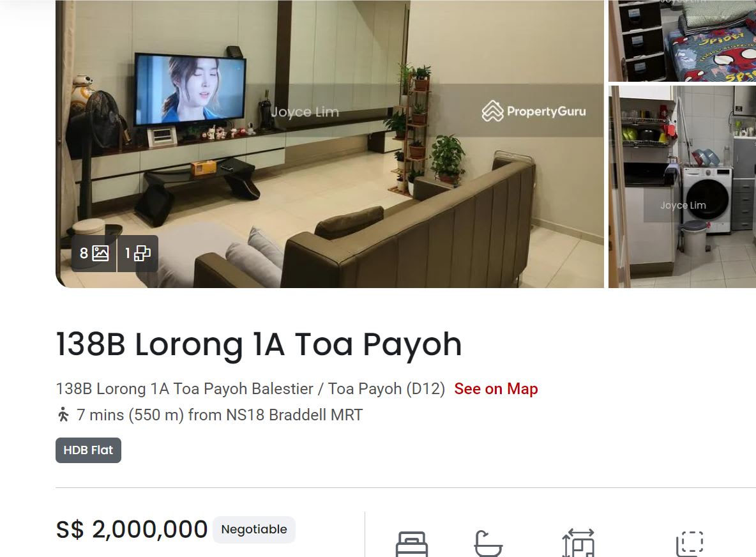Click the floor area dimensions icon

point(578,544)
